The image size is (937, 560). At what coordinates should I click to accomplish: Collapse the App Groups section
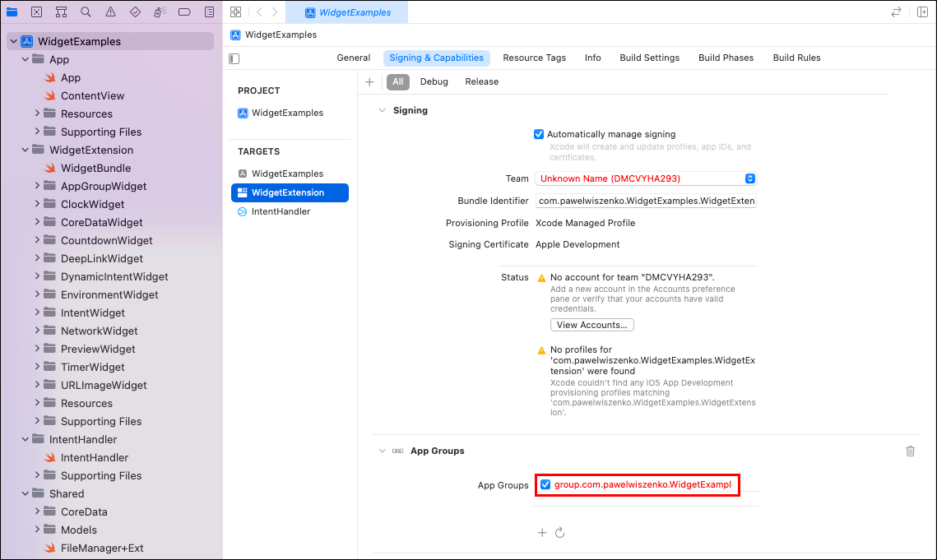coord(382,451)
